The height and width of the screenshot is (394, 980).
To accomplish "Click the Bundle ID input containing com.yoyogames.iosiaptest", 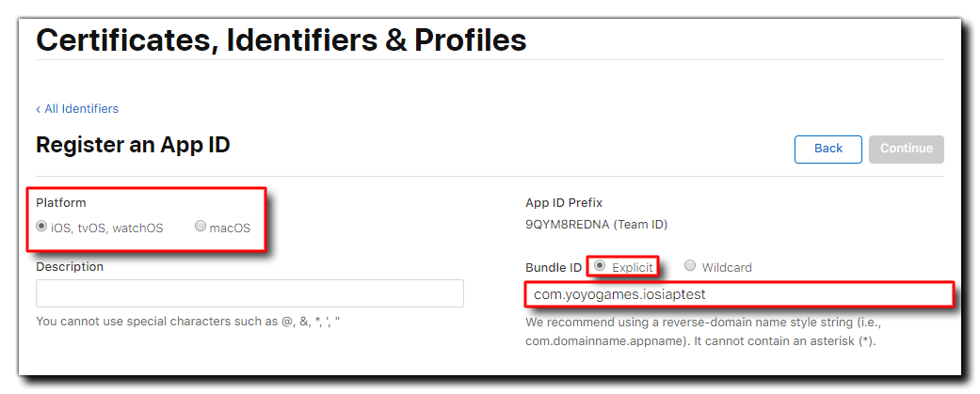I will coord(738,294).
